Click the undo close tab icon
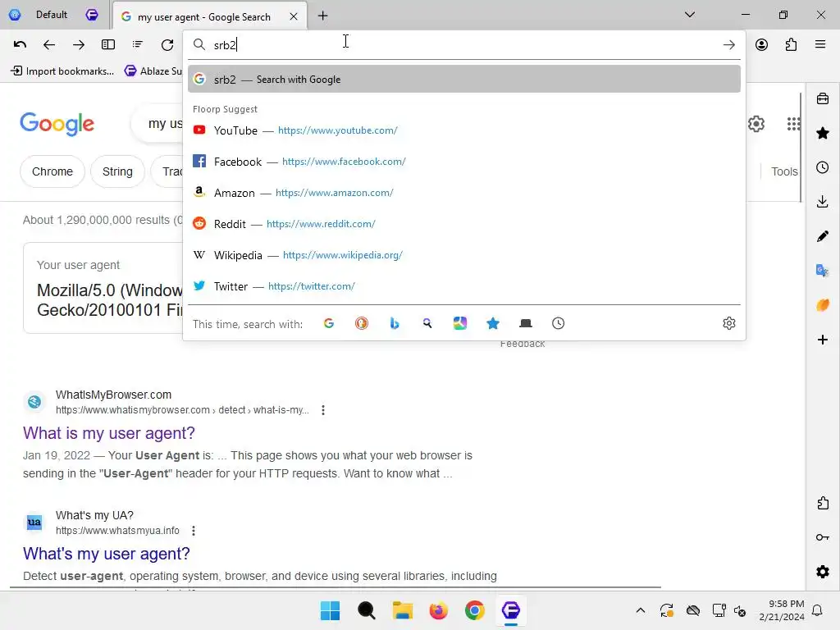This screenshot has height=630, width=840. (x=20, y=44)
